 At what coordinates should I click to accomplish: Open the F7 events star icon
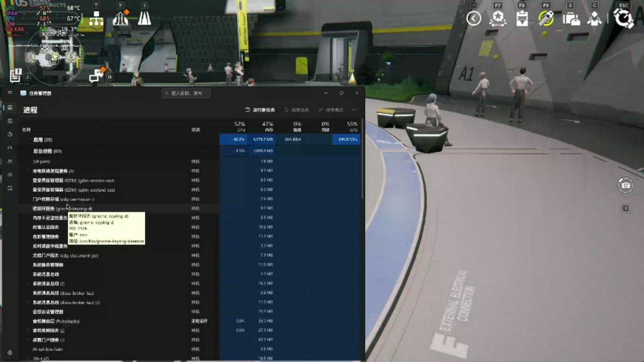498,18
